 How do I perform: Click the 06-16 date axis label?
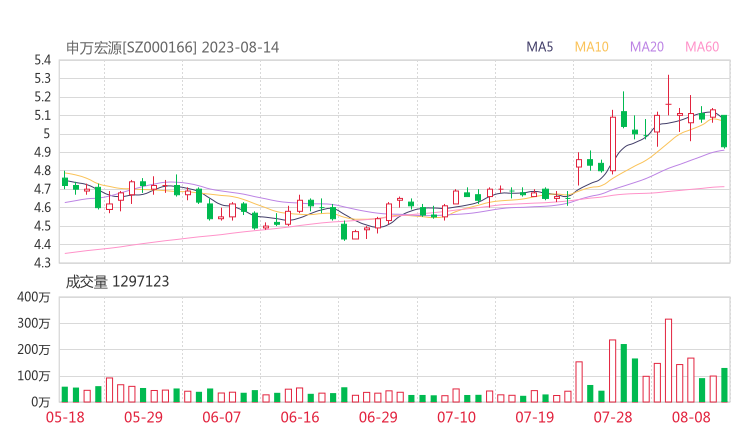click(300, 417)
